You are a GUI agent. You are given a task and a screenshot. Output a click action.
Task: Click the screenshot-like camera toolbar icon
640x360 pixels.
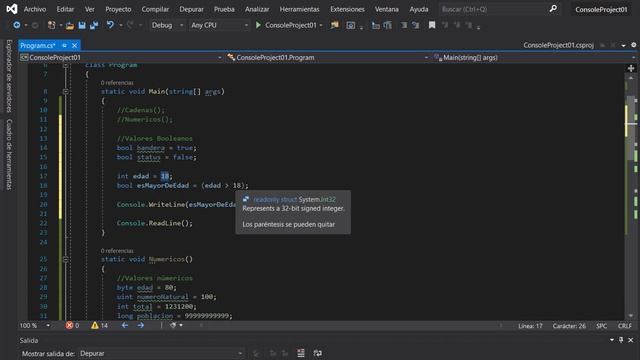350,26
